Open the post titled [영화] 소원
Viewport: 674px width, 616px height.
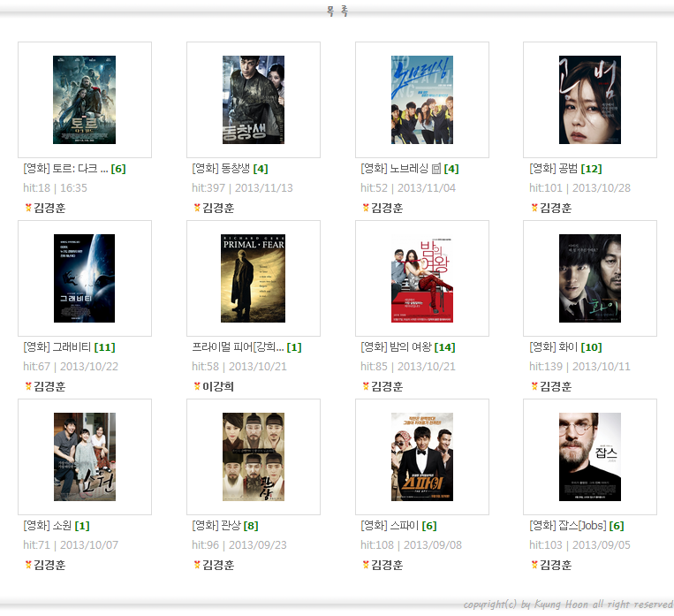48,526
